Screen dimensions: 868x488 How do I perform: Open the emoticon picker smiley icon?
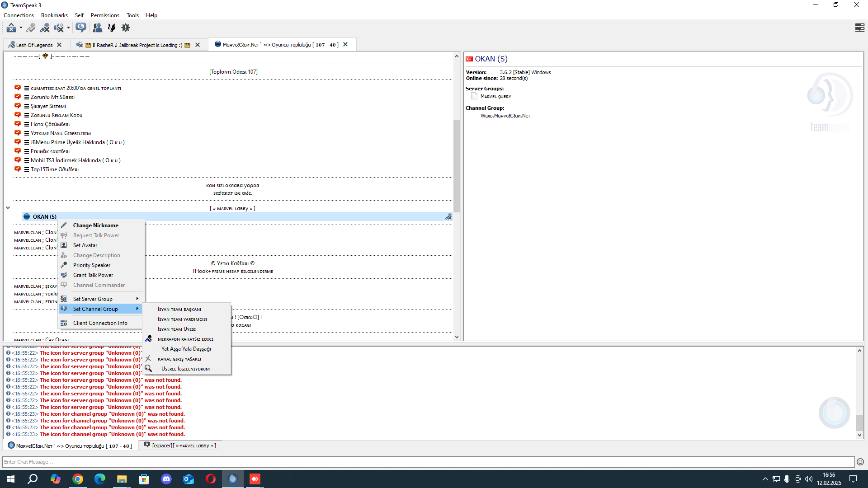860,462
